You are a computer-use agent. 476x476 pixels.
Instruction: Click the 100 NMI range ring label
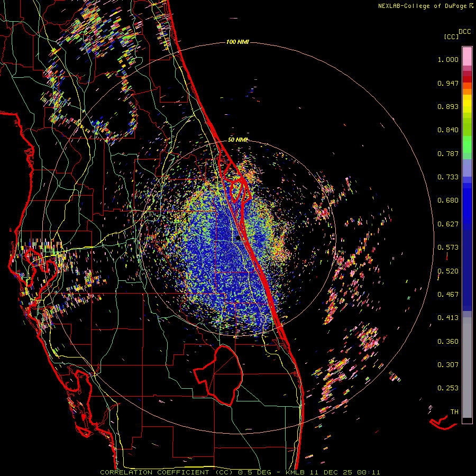[x=237, y=42]
